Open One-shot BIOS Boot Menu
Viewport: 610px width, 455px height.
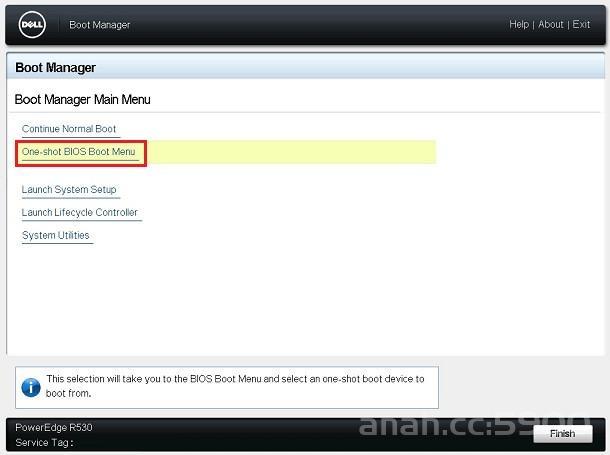pyautogui.click(x=79, y=152)
